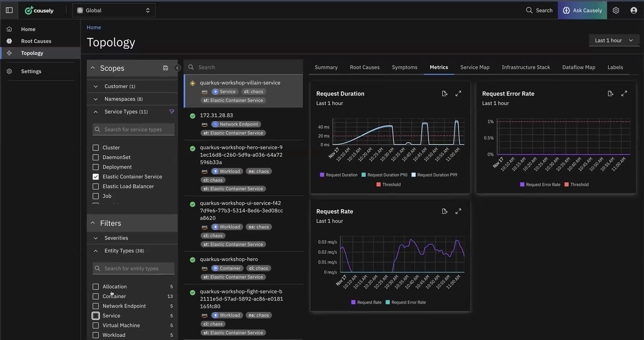This screenshot has height=340, width=644.
Task: Expand the Request Error Rate chart fullscreen
Action: click(x=624, y=93)
